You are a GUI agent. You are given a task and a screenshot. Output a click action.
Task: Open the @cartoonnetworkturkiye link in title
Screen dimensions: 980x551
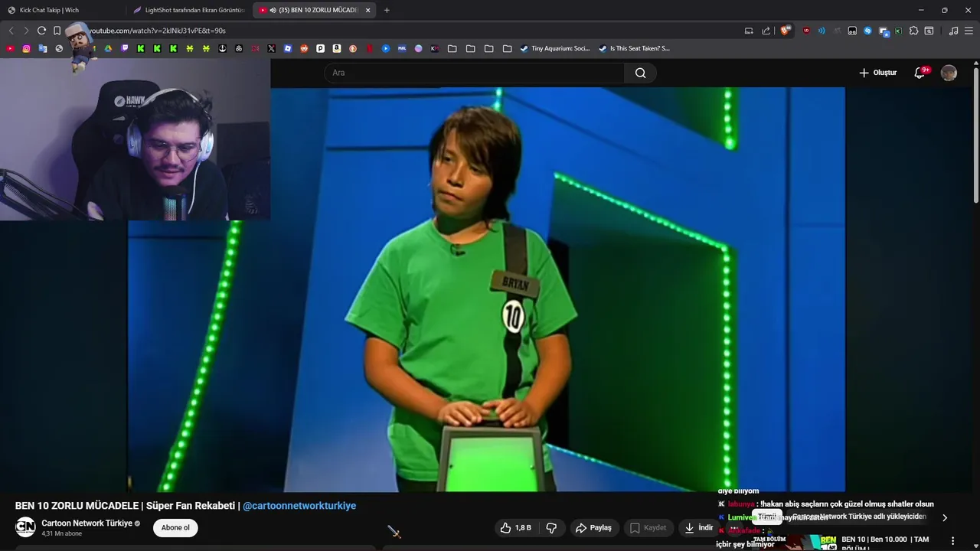(x=299, y=506)
